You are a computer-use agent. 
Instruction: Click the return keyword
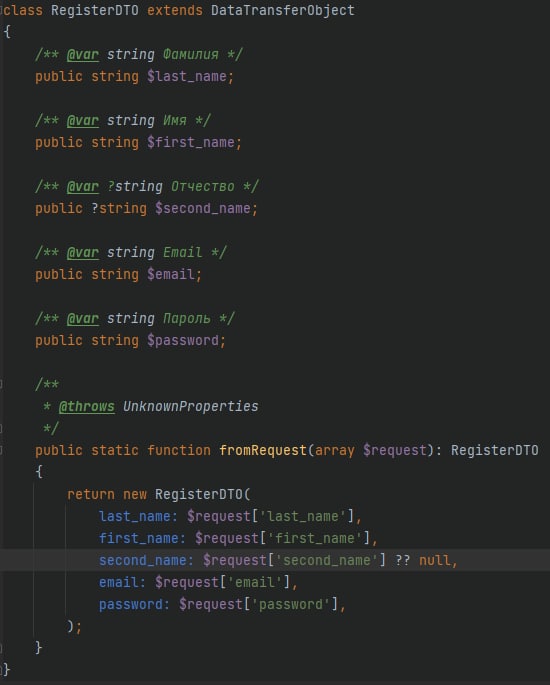coord(91,495)
